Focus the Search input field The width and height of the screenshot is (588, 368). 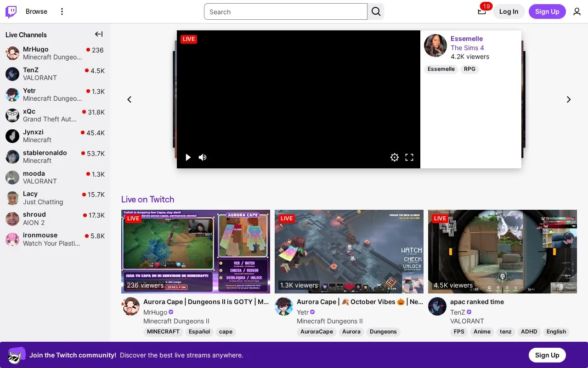coord(286,11)
